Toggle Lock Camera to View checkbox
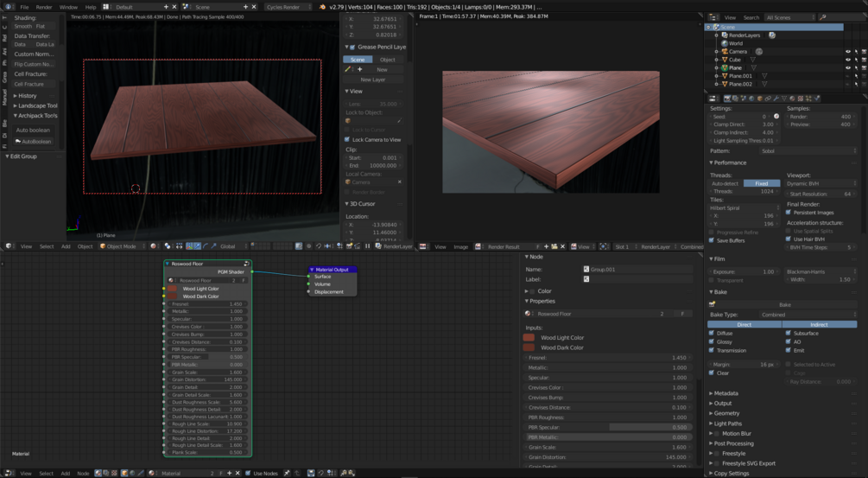The width and height of the screenshot is (868, 478). coord(348,139)
